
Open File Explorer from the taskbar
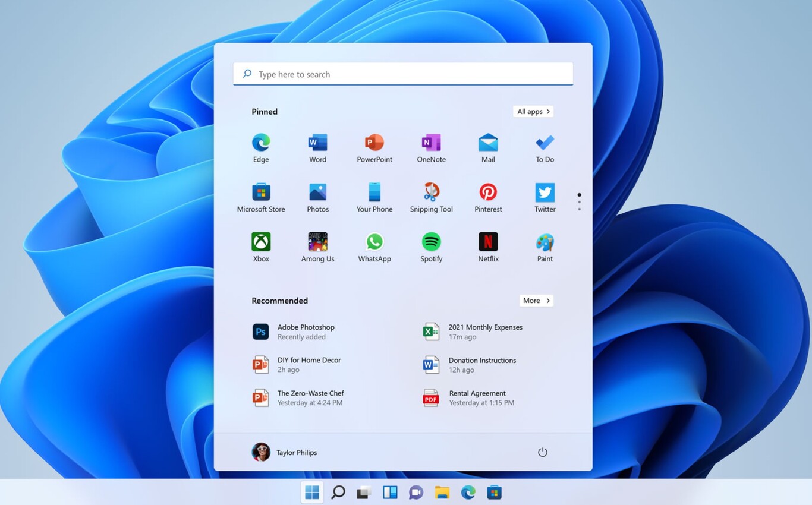point(441,492)
